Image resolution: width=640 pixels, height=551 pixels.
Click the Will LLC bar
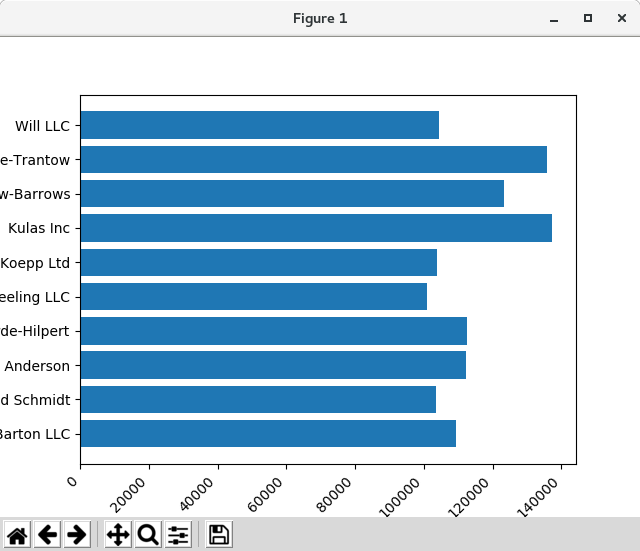[x=259, y=126]
